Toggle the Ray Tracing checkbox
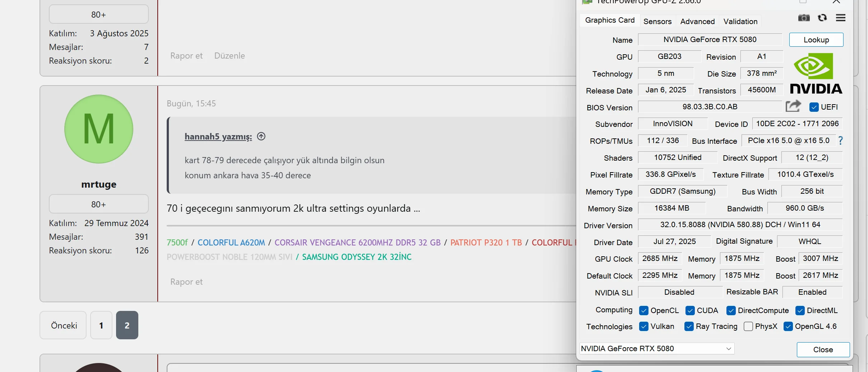The image size is (868, 372). 689,326
